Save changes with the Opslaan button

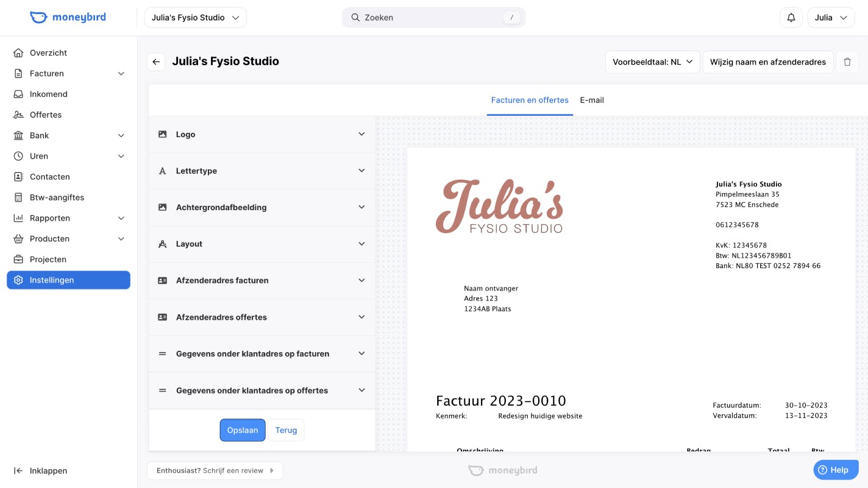tap(243, 430)
